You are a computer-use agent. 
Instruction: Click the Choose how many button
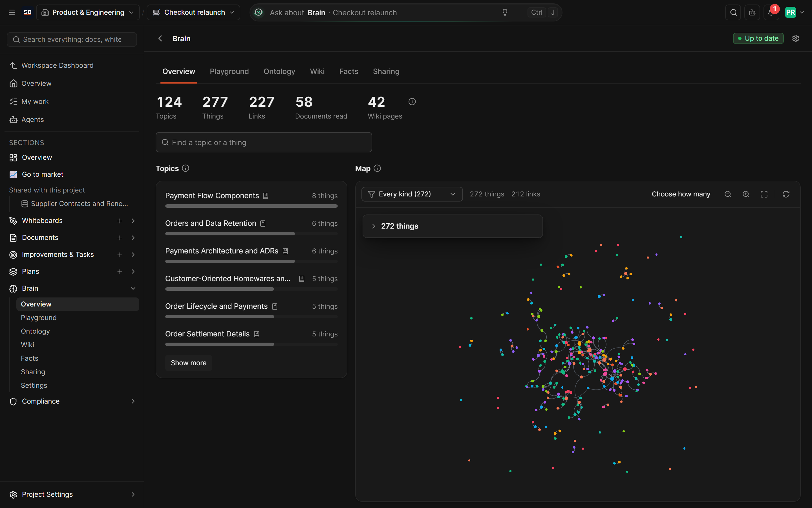[681, 194]
